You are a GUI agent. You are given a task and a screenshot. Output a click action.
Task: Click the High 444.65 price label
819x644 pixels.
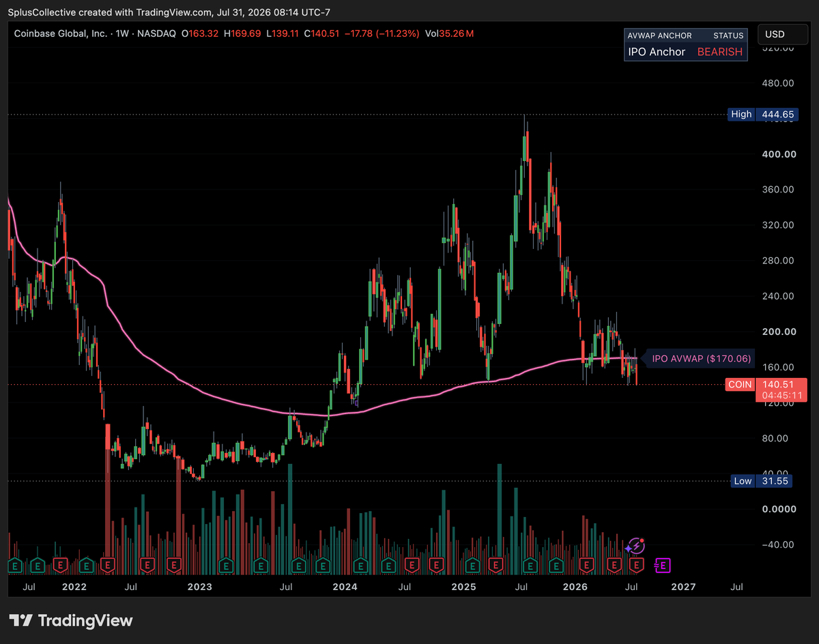[762, 115]
